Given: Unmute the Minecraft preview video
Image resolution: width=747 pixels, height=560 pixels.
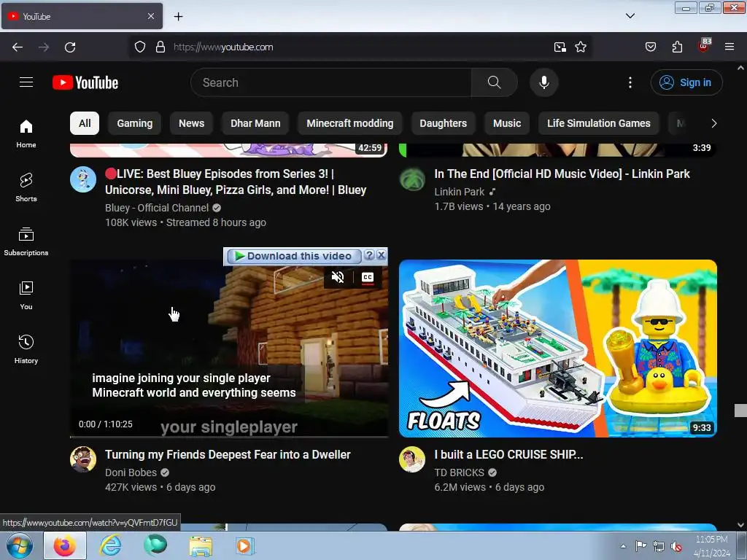Looking at the screenshot, I should pos(338,277).
